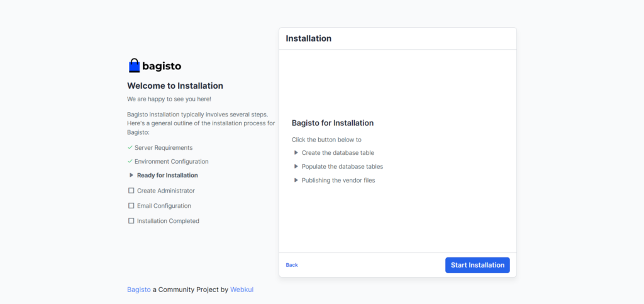Click the Welcome to Installation heading
The image size is (644, 304).
coord(175,86)
